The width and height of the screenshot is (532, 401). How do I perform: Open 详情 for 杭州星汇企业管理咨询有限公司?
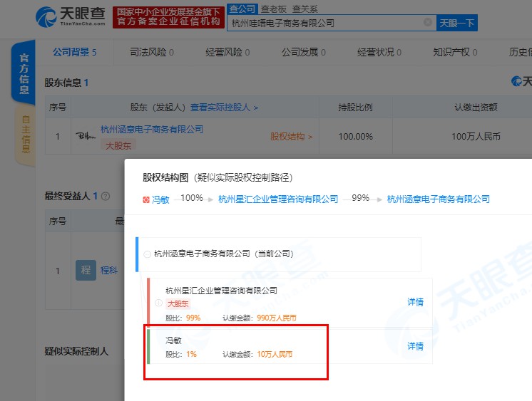tap(415, 302)
